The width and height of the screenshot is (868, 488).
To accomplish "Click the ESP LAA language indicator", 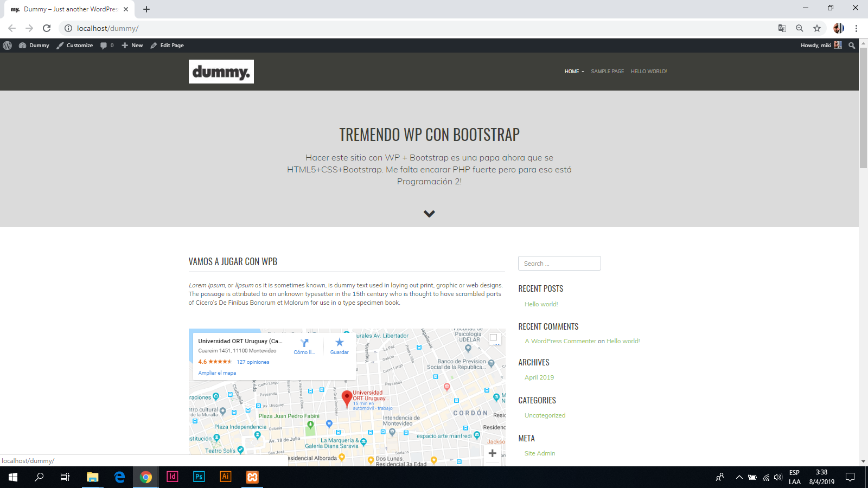I will click(x=795, y=477).
